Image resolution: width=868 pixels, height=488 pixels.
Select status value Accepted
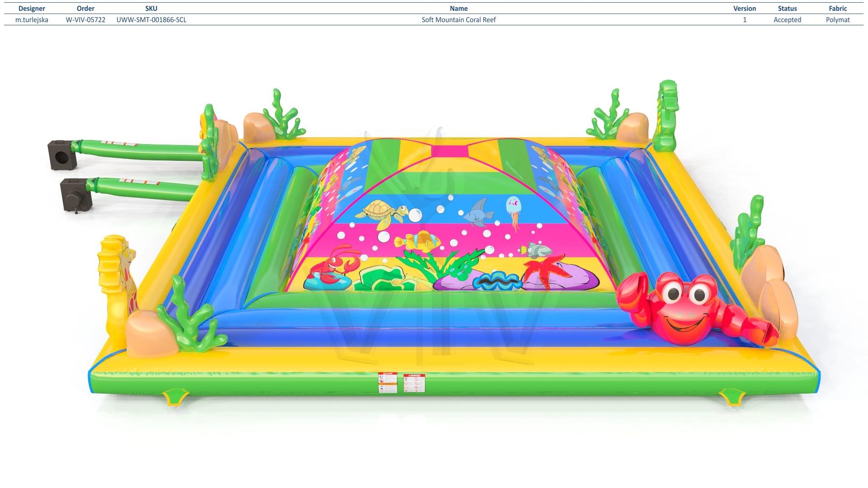coord(787,20)
